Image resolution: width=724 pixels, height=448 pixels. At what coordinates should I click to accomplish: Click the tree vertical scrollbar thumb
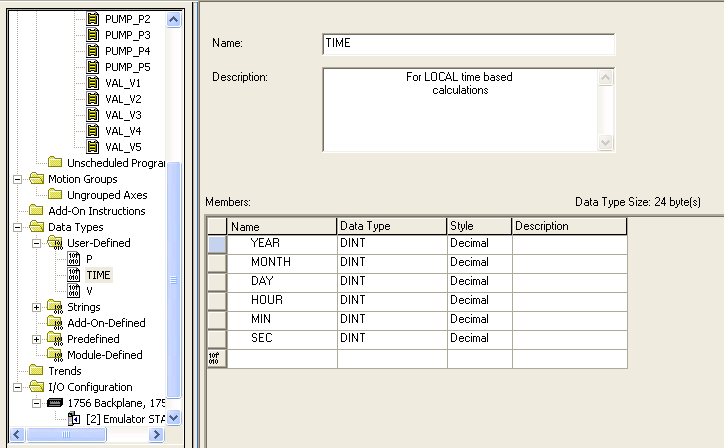[174, 280]
